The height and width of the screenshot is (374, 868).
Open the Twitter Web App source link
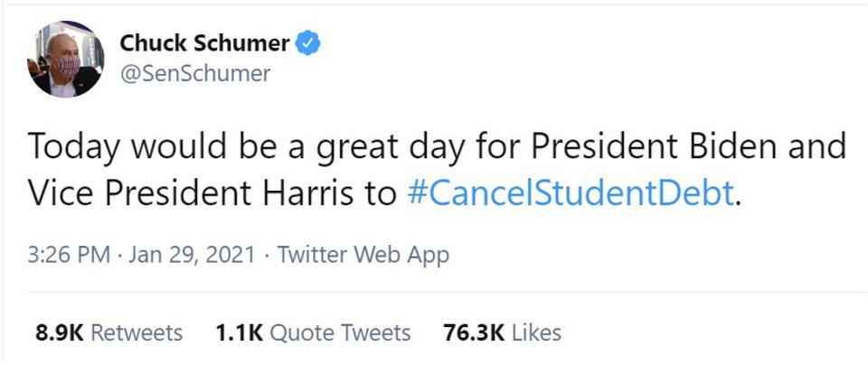click(363, 255)
